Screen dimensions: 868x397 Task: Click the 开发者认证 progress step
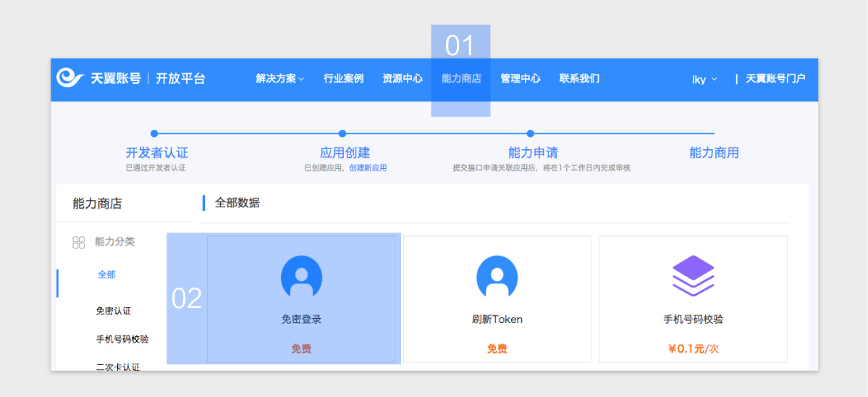pos(156,153)
